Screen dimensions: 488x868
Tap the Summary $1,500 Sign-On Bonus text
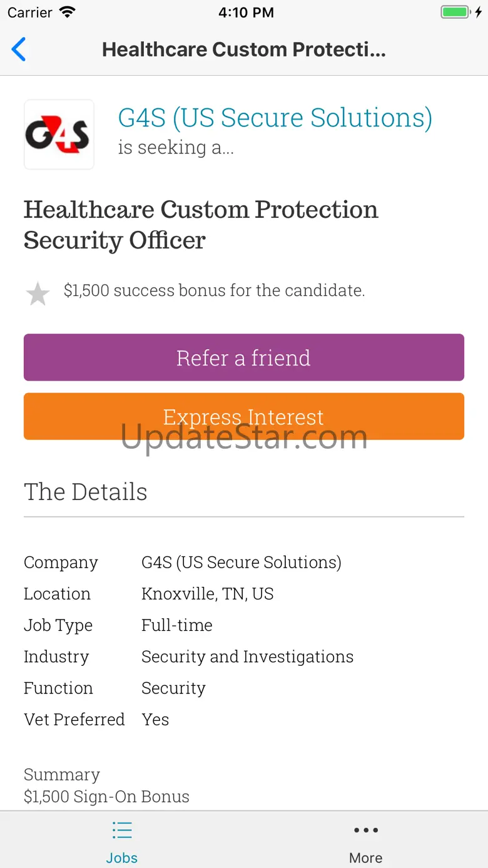point(106,786)
